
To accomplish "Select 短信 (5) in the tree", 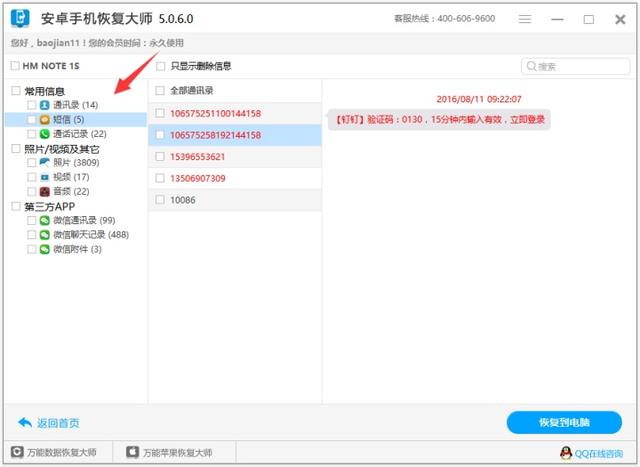I will pyautogui.click(x=69, y=120).
